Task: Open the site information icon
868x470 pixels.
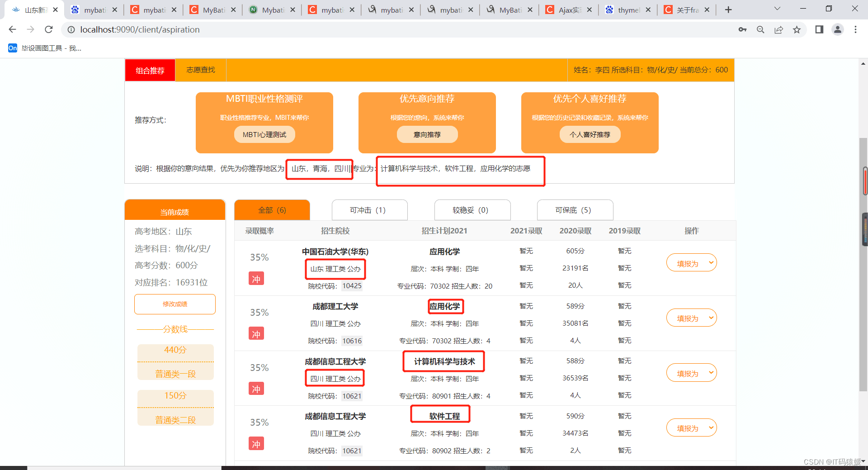Action: click(x=71, y=29)
